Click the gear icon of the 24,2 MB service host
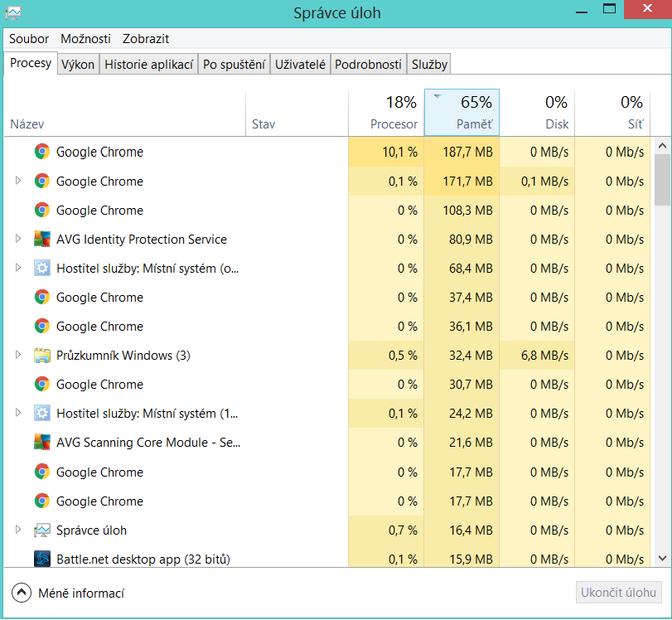 pyautogui.click(x=42, y=414)
